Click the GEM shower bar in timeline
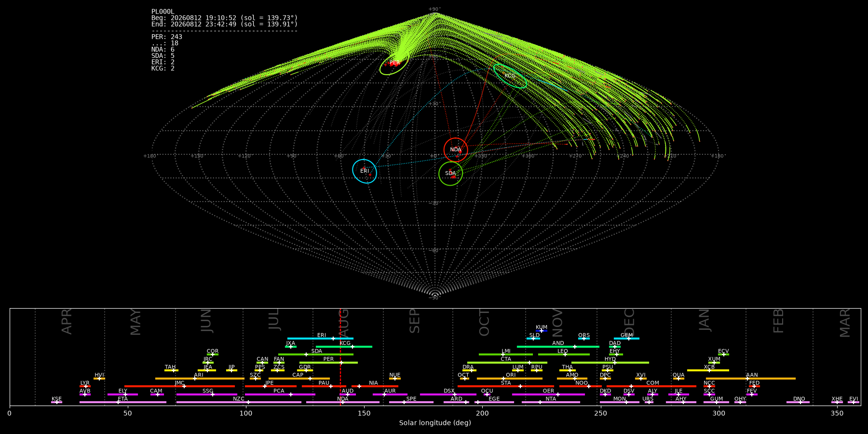The image size is (868, 434). pyautogui.click(x=626, y=339)
